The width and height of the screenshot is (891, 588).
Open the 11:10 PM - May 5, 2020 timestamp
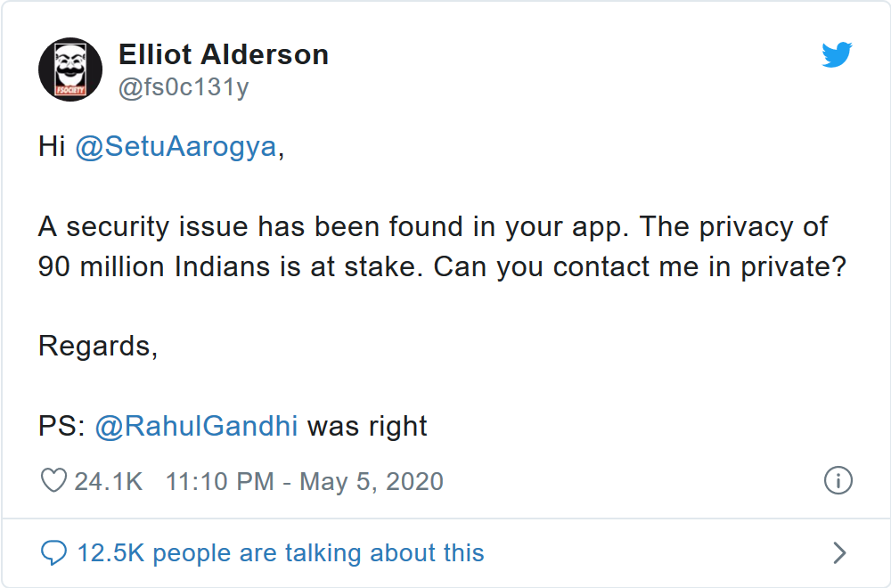pos(305,481)
